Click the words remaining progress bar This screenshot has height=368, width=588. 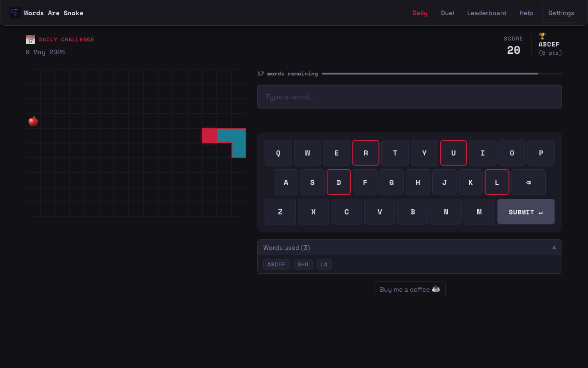point(442,74)
